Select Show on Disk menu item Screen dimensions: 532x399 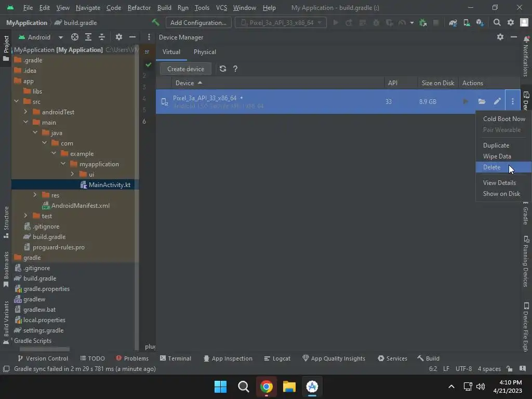tap(503, 194)
